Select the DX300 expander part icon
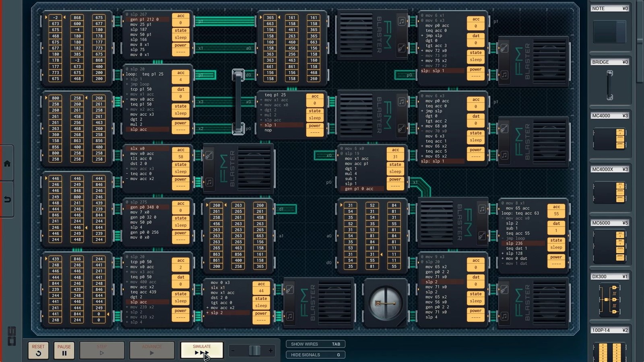Screen dimensions: 644x362 tap(610, 300)
